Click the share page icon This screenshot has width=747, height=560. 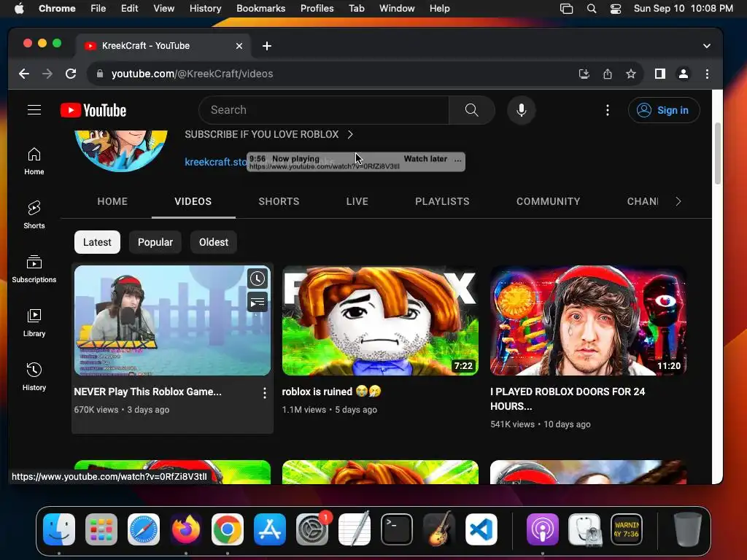608,74
